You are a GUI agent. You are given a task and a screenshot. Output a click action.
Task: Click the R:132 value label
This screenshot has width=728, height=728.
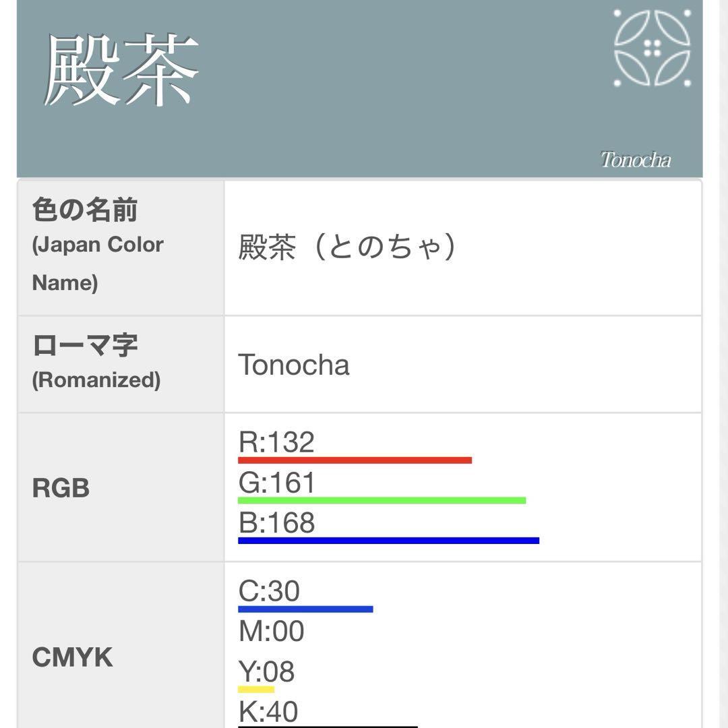[x=276, y=442]
